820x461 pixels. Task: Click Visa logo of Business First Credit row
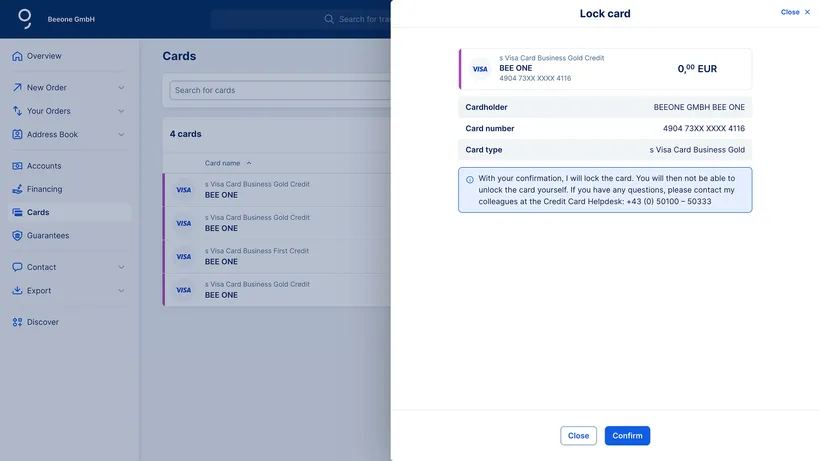click(184, 257)
